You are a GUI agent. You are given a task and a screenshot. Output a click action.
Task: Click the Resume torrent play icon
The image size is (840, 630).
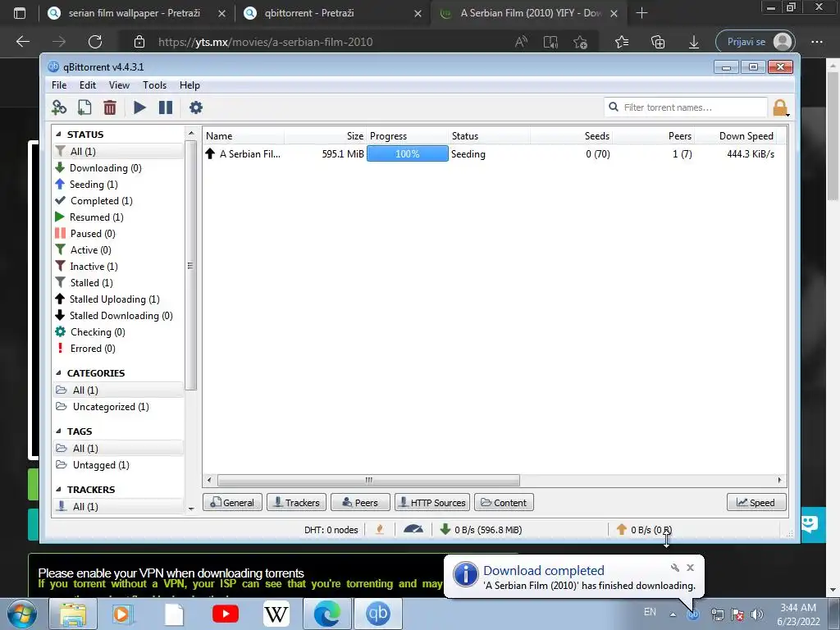pos(139,107)
